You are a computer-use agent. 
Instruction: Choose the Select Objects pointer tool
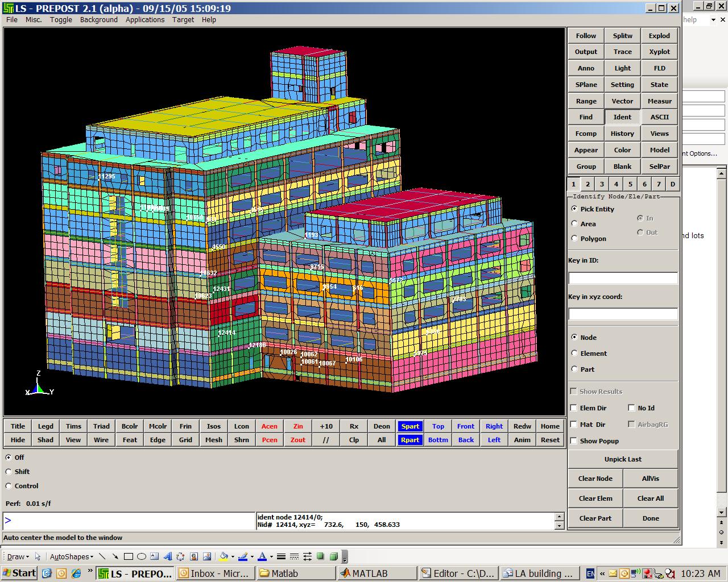point(38,556)
